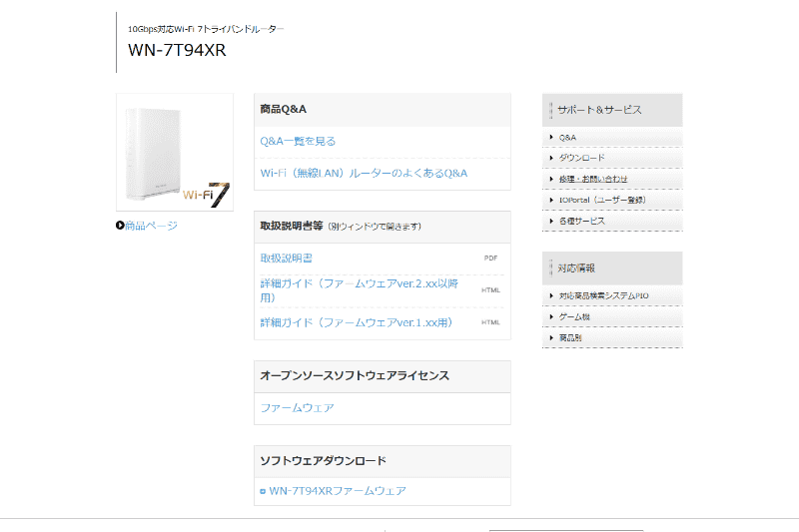Select 商品別 in the sidebar

pyautogui.click(x=570, y=337)
